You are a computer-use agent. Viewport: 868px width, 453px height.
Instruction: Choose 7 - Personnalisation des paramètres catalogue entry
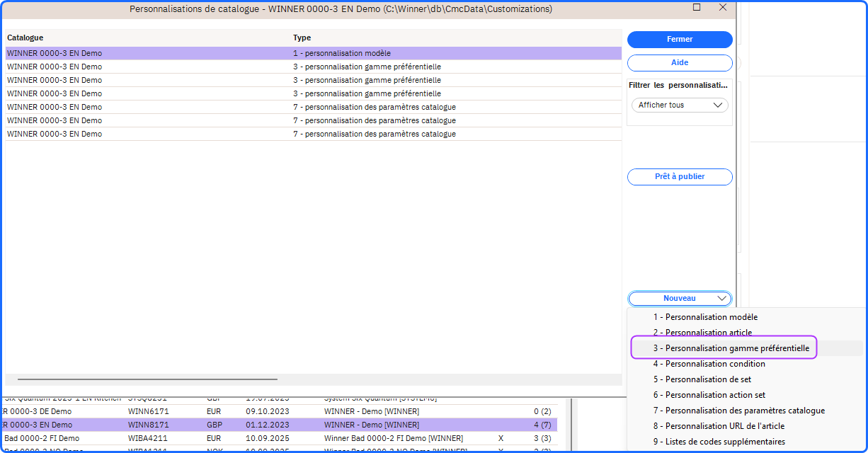(738, 411)
